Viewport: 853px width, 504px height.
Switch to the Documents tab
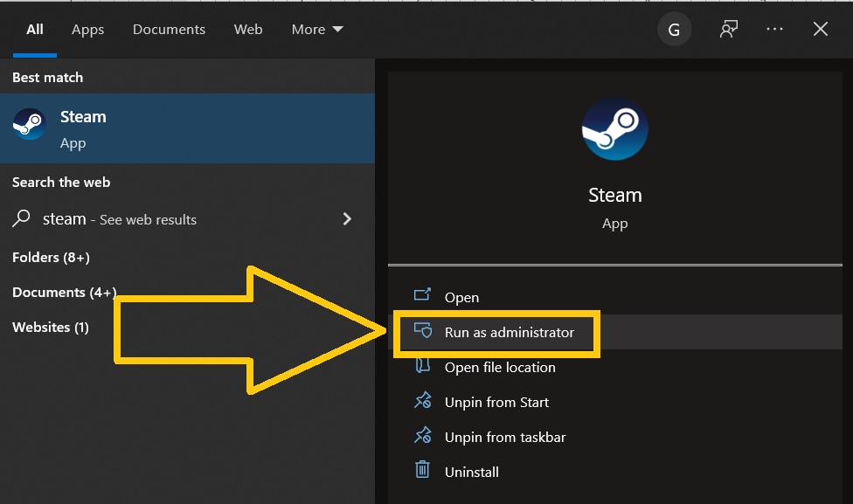tap(169, 29)
